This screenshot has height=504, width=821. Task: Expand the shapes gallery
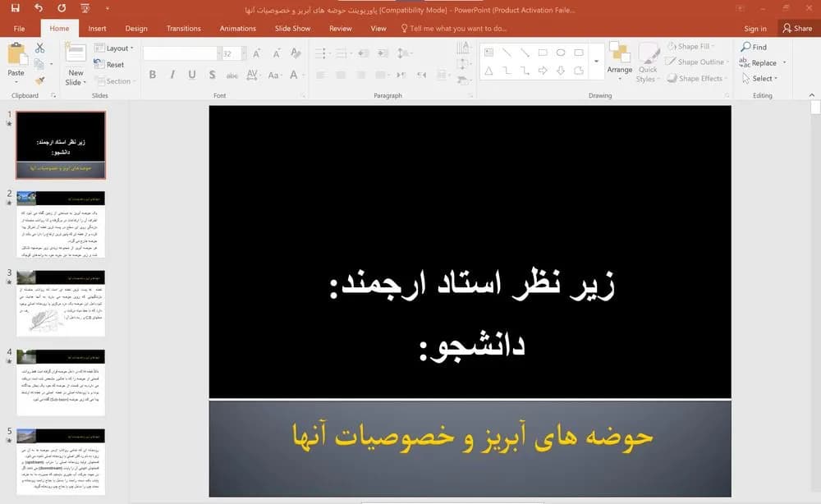[x=596, y=62]
